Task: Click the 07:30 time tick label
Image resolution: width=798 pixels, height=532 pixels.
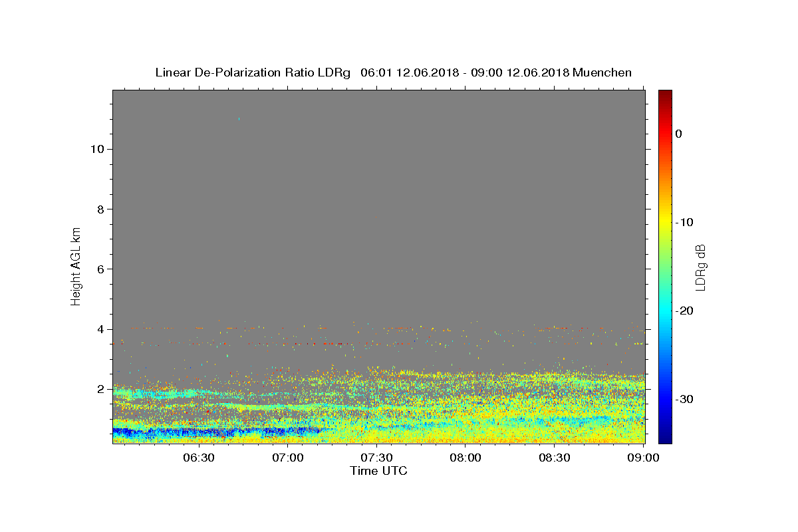Action: pos(377,458)
